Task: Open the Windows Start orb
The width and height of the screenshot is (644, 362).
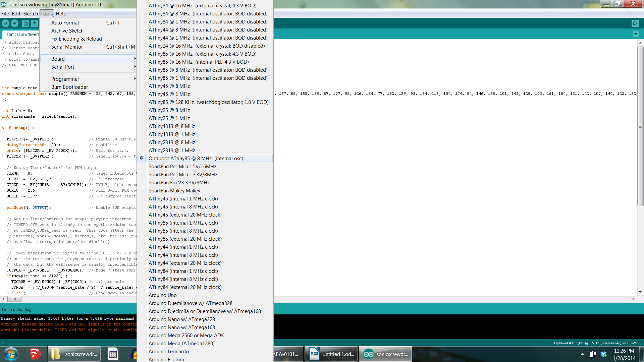Action: pos(11,354)
